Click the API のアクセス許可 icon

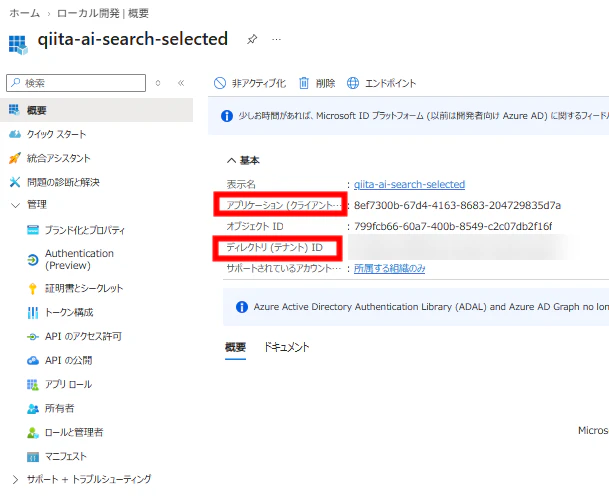point(33,337)
